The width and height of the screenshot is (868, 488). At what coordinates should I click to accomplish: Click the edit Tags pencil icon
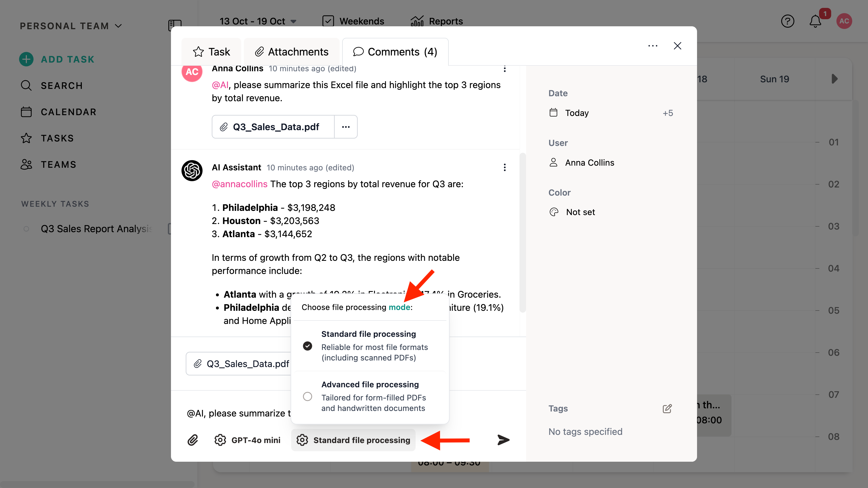click(x=667, y=409)
